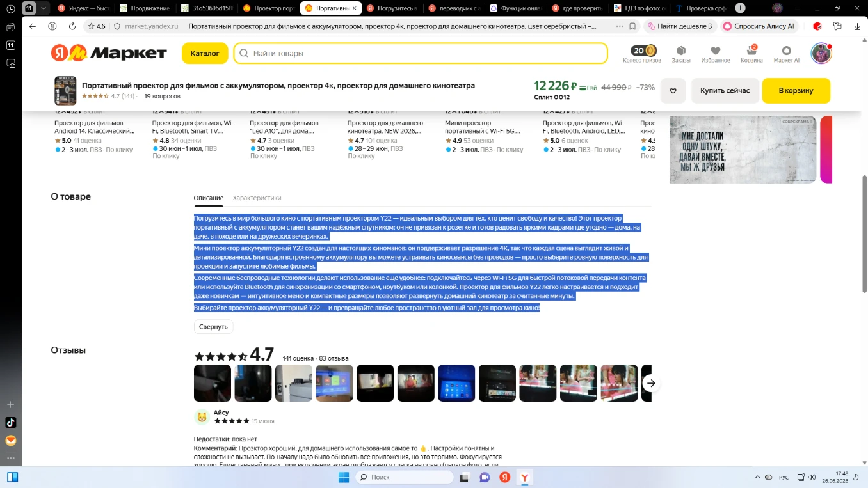The width and height of the screenshot is (868, 488).
Task: Open the history clock icon in sidebar
Action: pyautogui.click(x=10, y=9)
